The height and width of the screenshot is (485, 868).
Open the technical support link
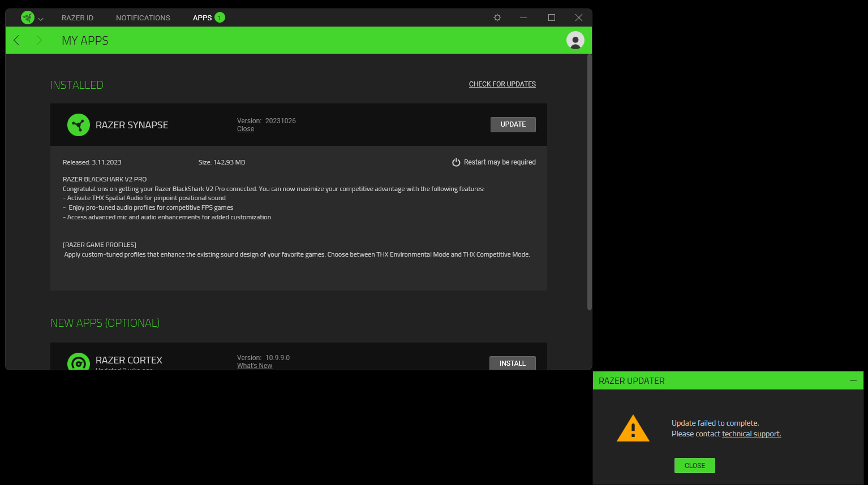pyautogui.click(x=751, y=434)
